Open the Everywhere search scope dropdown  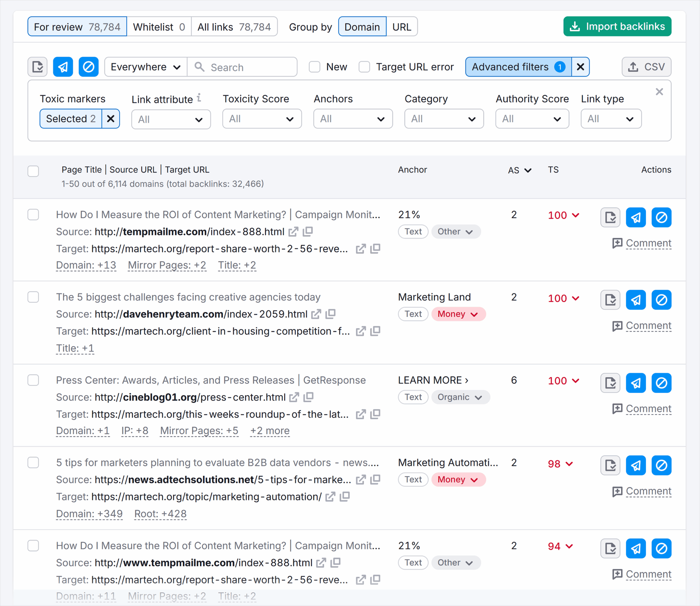pos(145,67)
